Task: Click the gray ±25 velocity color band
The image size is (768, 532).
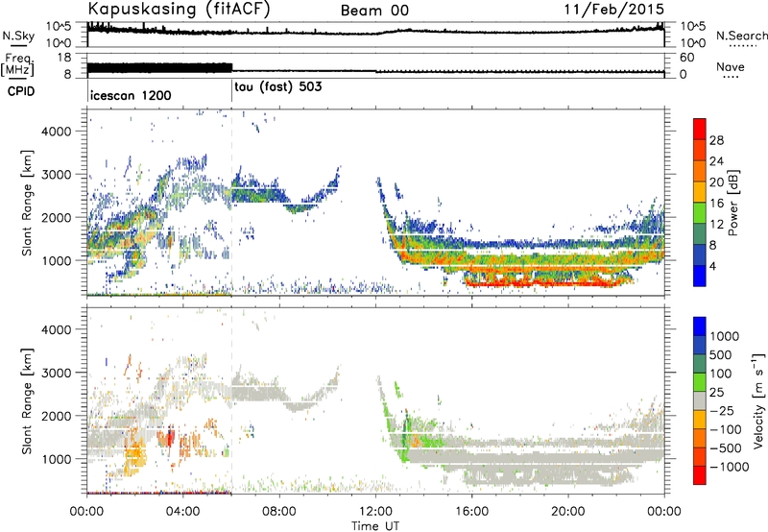Action: tap(700, 400)
